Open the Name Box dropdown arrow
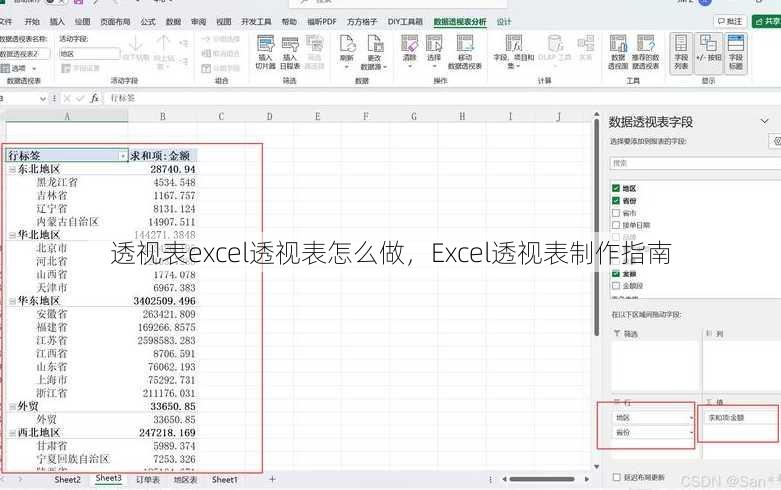781x490 pixels. coord(43,99)
